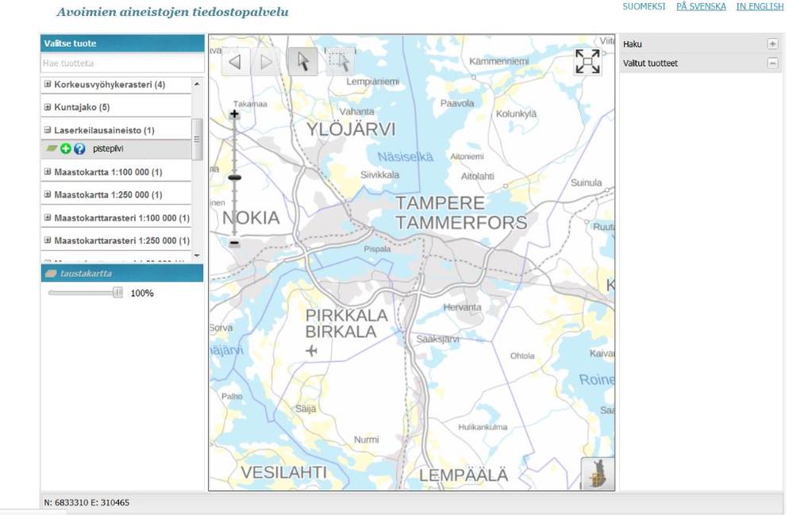The height and width of the screenshot is (515, 812).
Task: Expand Maastokarttarasteri 1:100 000 (1) group
Action: 48,217
